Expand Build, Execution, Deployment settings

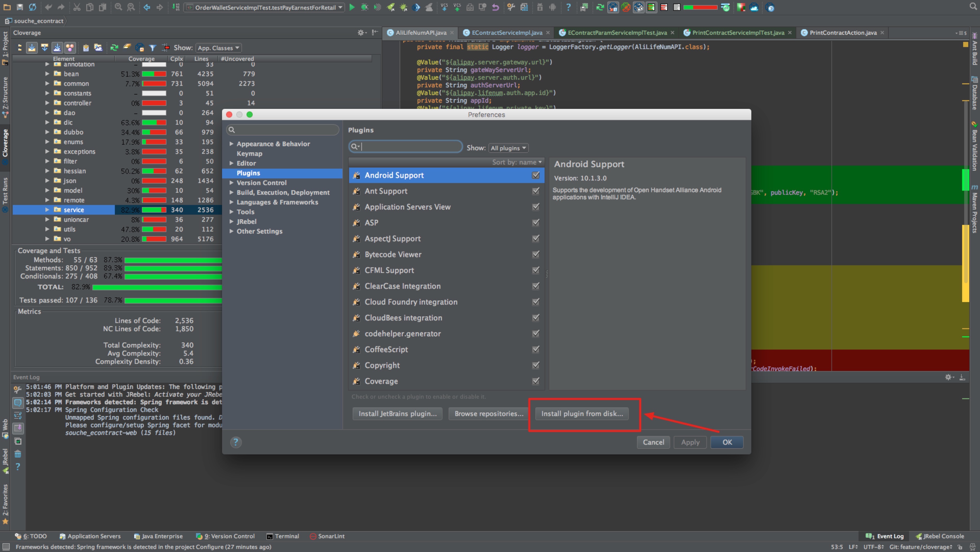tap(231, 192)
